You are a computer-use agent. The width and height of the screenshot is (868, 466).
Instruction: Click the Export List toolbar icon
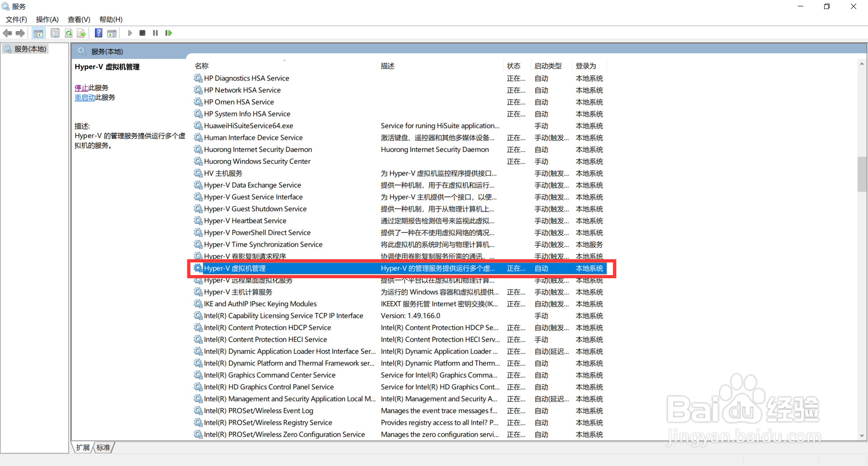(x=81, y=33)
